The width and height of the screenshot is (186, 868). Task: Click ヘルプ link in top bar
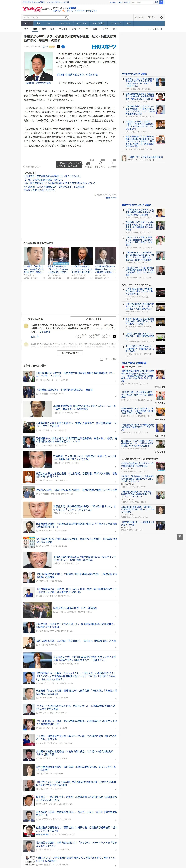(127, 2)
